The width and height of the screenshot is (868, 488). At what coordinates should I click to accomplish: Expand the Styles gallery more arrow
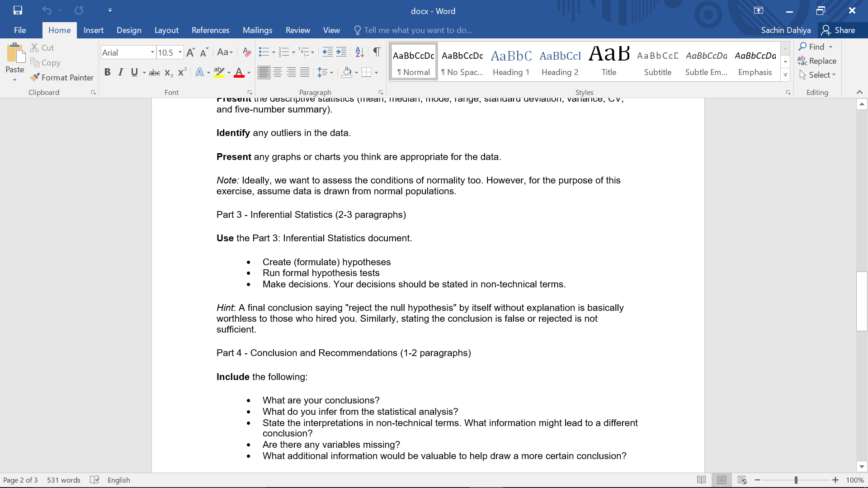click(x=785, y=75)
